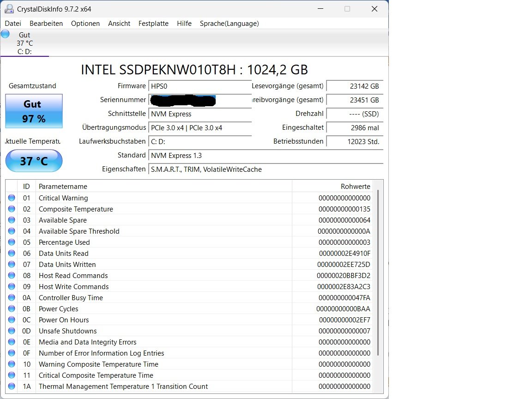Open the Hilfe menu
This screenshot has width=532, height=399.
coord(184,24)
